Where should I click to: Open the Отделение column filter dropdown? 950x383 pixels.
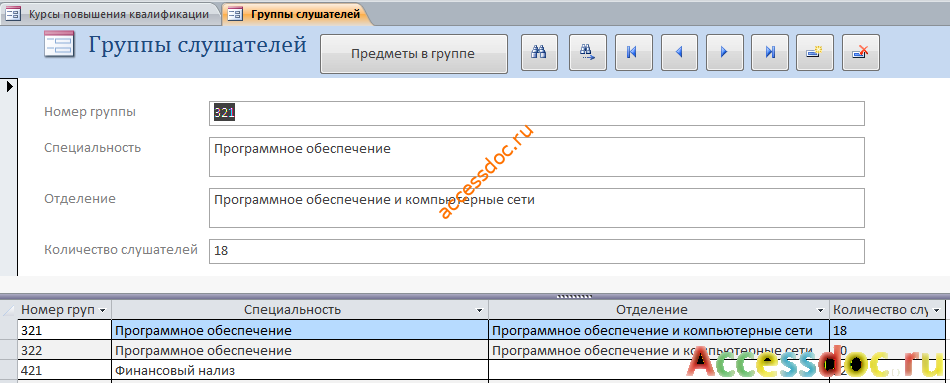pyautogui.click(x=821, y=310)
